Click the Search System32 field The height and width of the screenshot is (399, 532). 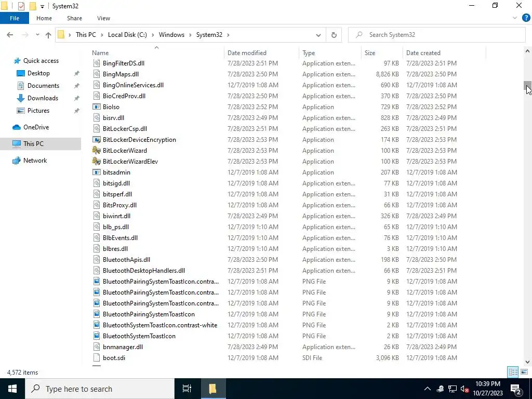tap(436, 35)
